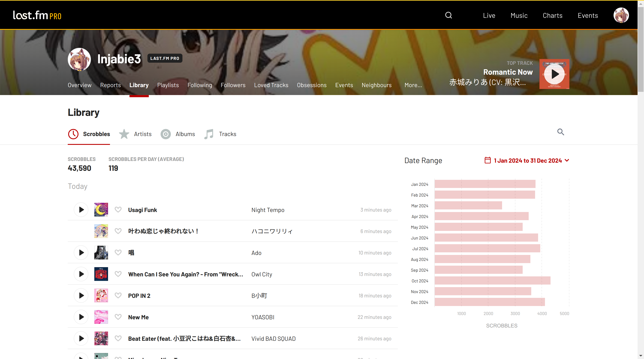
Task: Go to Music in top navigation
Action: click(519, 15)
